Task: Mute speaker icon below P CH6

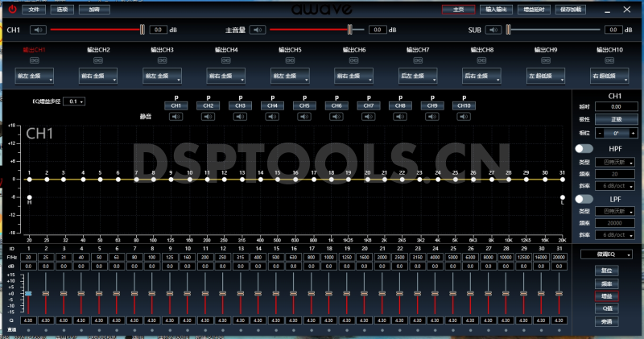Action: 336,117
